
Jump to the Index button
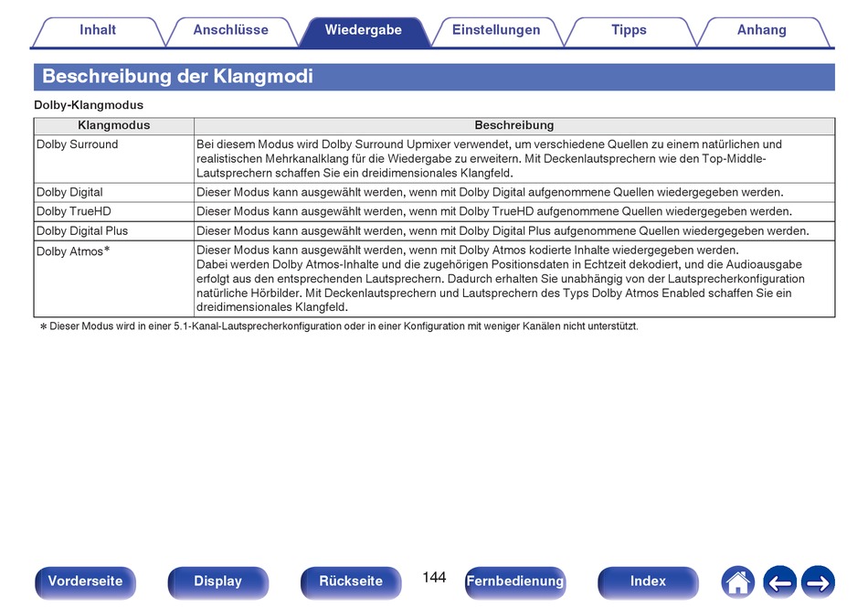click(x=648, y=581)
